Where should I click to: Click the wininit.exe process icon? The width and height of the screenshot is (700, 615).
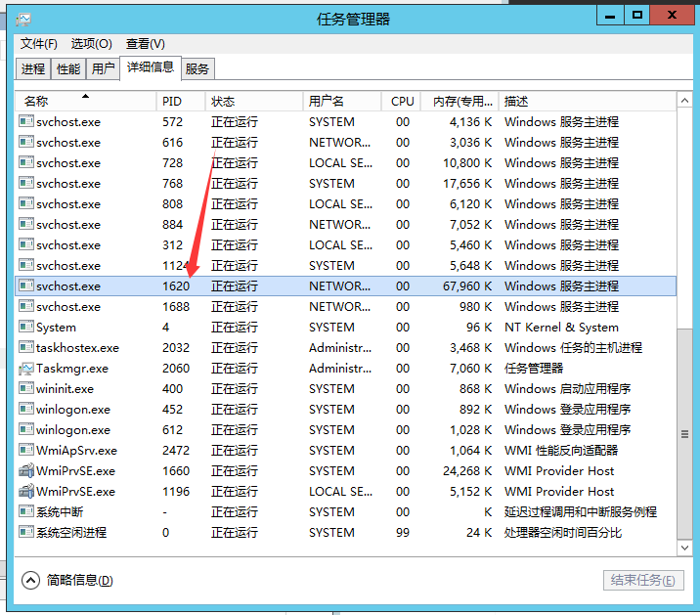(x=26, y=389)
